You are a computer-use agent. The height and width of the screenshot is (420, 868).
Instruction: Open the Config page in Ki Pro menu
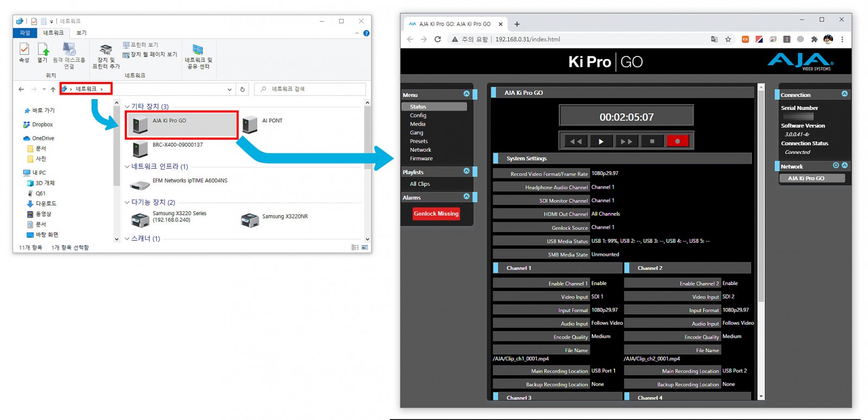coord(418,115)
